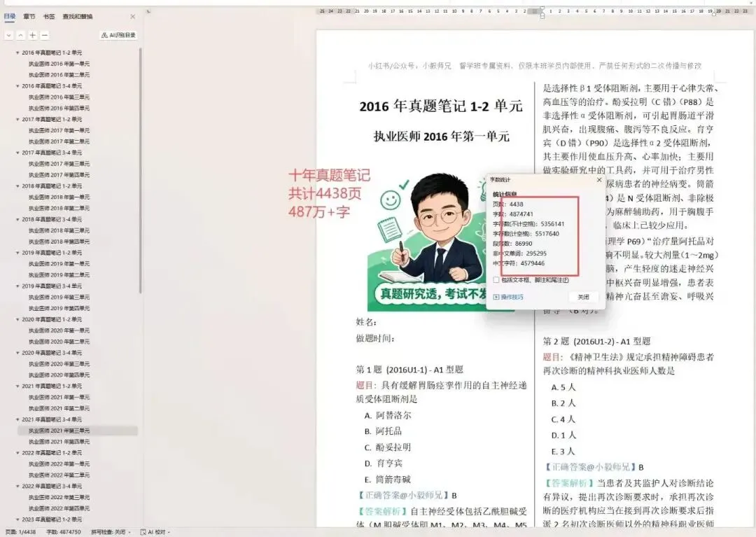Jump to 执业医师 2021 年第一单元
Image resolution: width=756 pixels, height=537 pixels.
59,397
